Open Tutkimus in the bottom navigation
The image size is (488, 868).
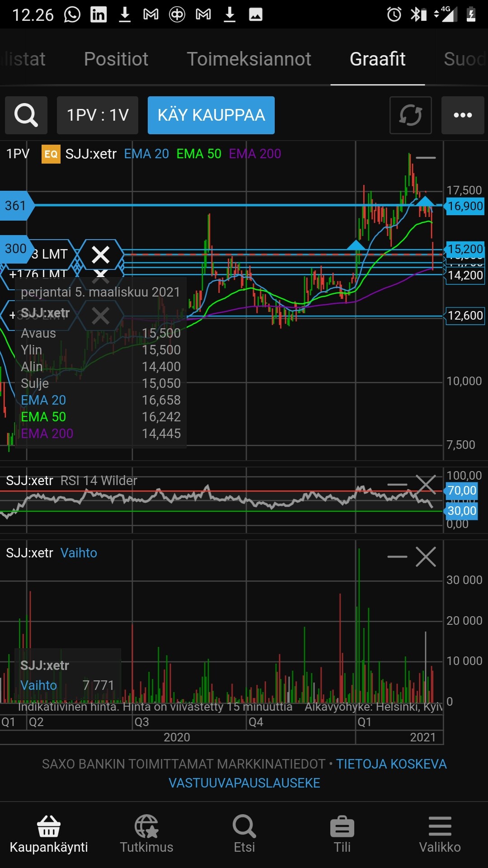click(x=146, y=834)
